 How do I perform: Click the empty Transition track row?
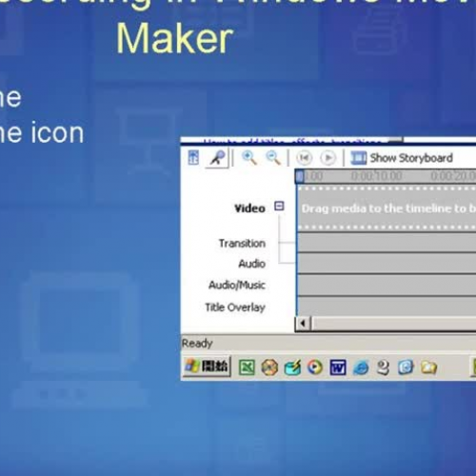[387, 243]
